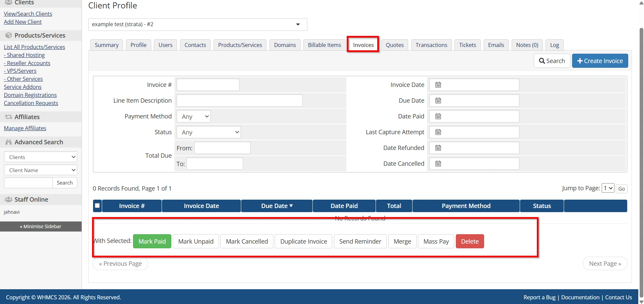Click the Due Date sort arrow icon

click(x=291, y=206)
